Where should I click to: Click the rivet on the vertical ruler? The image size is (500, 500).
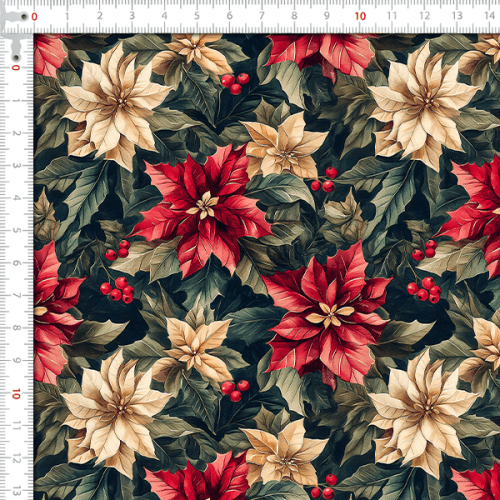pyautogui.click(x=16, y=57)
